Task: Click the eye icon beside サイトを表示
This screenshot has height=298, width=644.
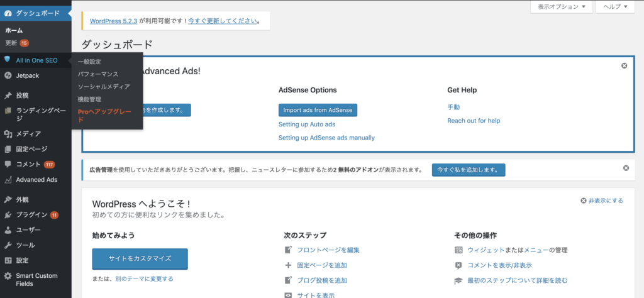Action: (288, 295)
